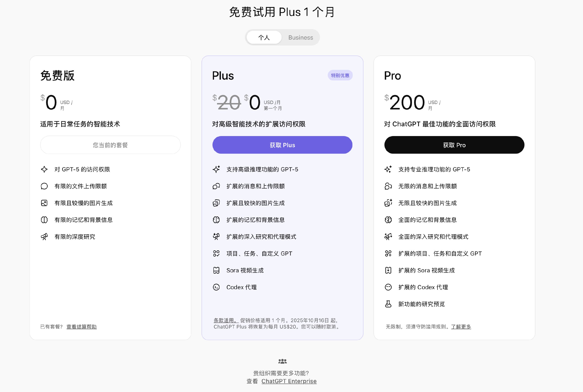Click the $200 price in Pro card
Image resolution: width=583 pixels, height=392 pixels.
point(405,102)
